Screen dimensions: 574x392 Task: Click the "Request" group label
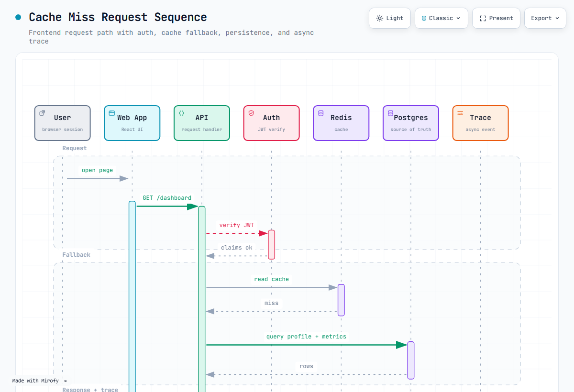[x=75, y=148]
